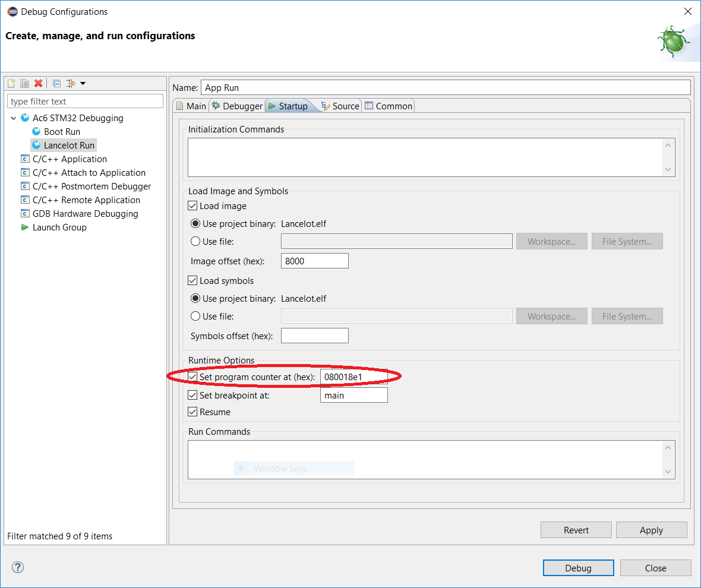This screenshot has width=701, height=588.
Task: Select the GDB Hardware Debugging entry
Action: tap(85, 213)
